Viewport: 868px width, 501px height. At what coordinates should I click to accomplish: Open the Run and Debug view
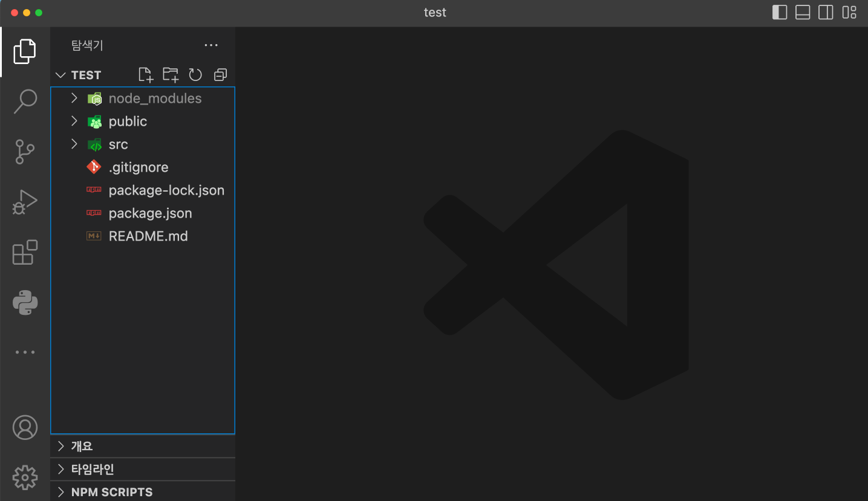(x=25, y=202)
